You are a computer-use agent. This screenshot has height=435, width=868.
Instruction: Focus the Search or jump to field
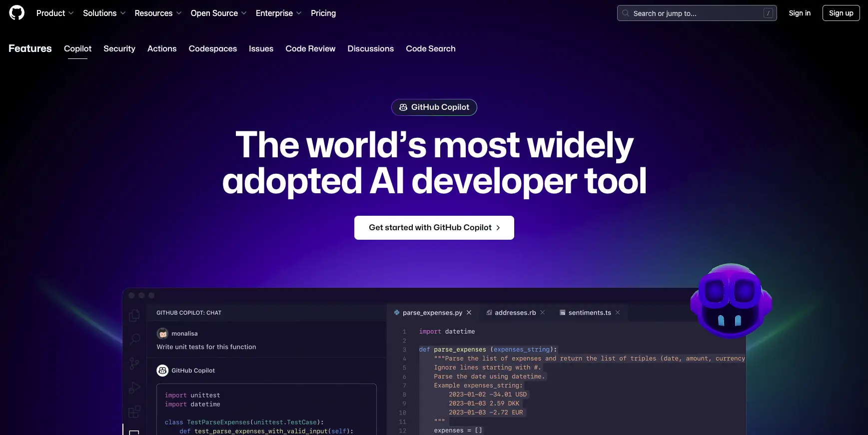[697, 13]
